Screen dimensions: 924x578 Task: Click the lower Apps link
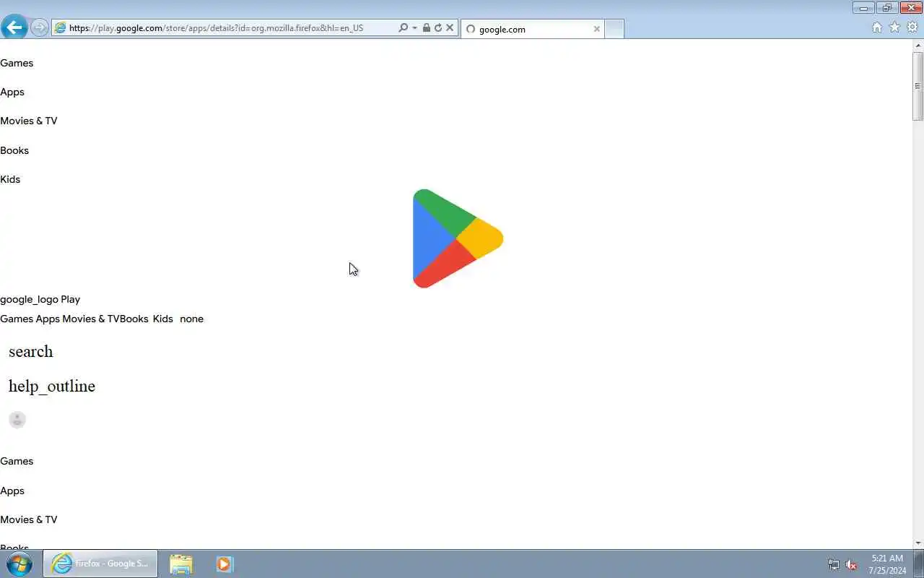point(12,491)
